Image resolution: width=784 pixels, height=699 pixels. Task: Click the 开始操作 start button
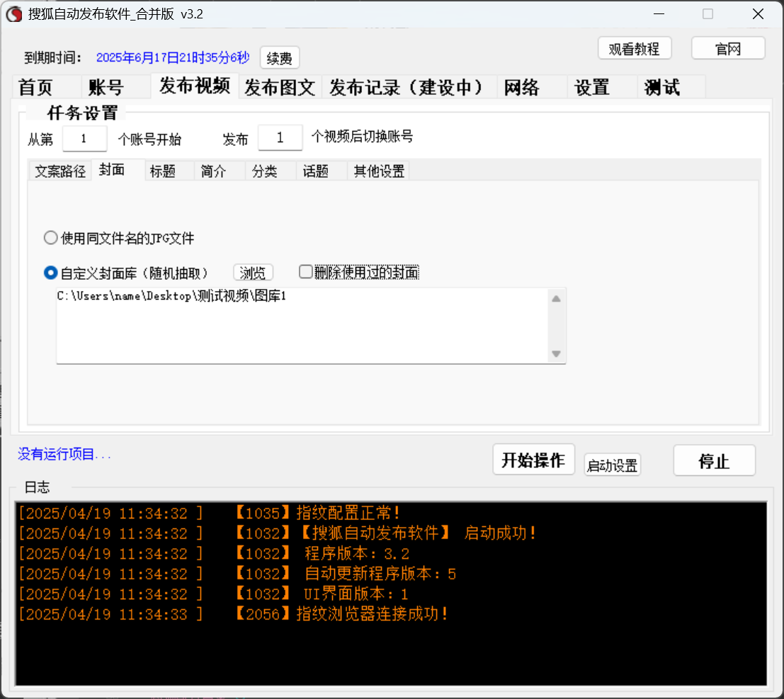pos(533,460)
